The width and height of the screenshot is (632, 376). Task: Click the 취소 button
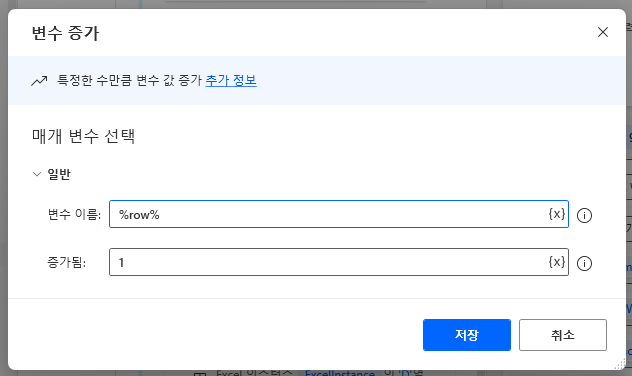point(563,335)
